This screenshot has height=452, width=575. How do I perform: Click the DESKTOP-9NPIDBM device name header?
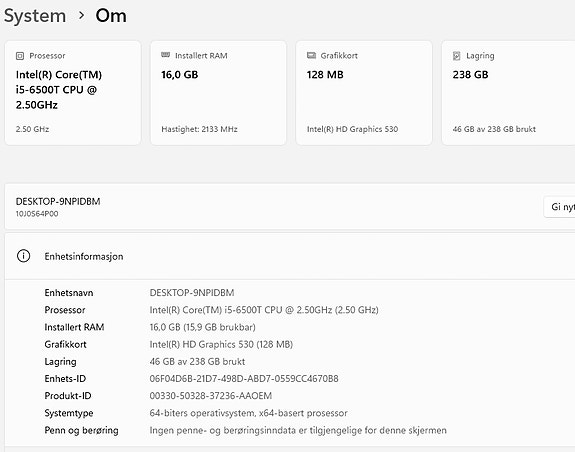[x=58, y=201]
